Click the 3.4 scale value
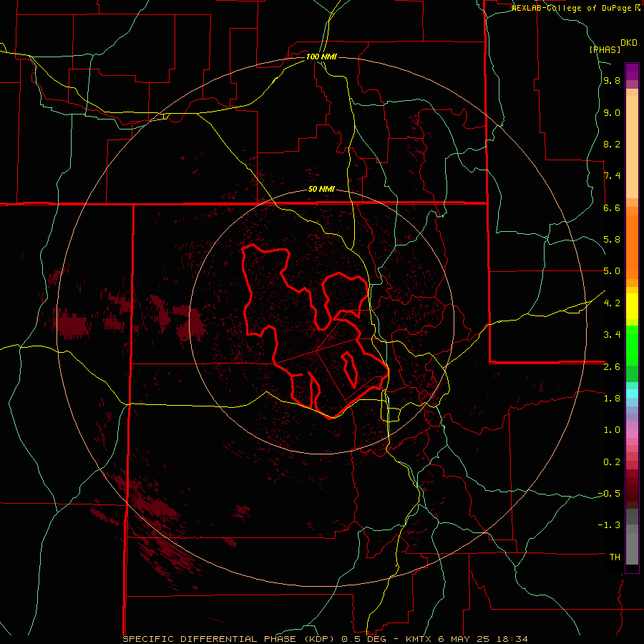 tap(612, 335)
